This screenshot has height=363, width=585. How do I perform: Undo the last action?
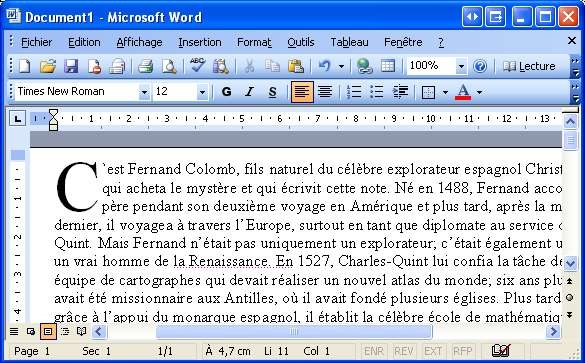pos(324,66)
